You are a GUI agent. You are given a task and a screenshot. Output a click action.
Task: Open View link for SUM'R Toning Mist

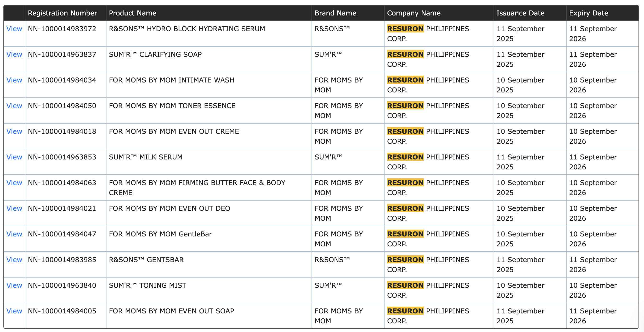point(14,285)
